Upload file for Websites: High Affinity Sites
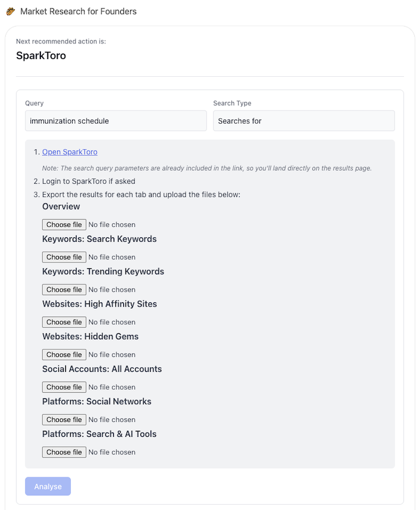The image size is (420, 510). [64, 322]
